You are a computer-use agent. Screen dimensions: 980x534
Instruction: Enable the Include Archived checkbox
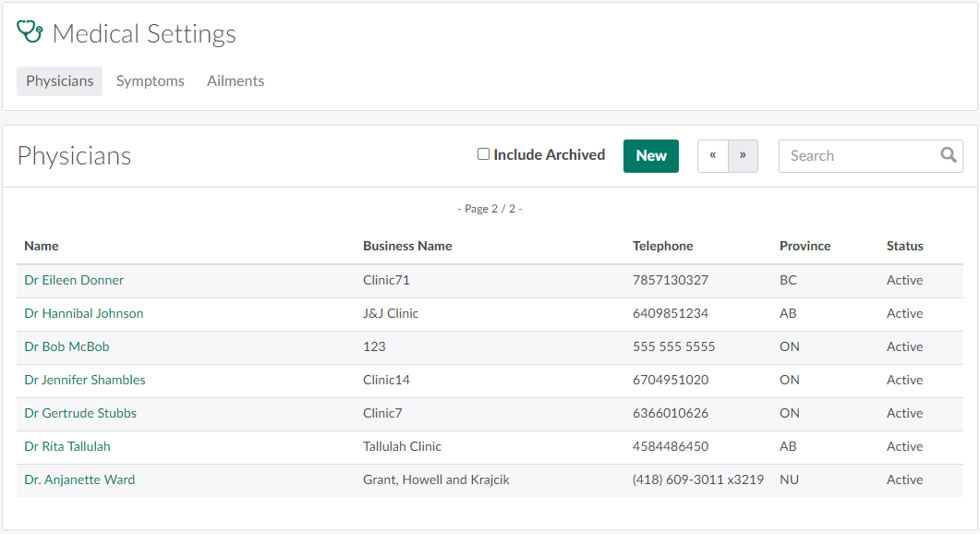[x=483, y=154]
